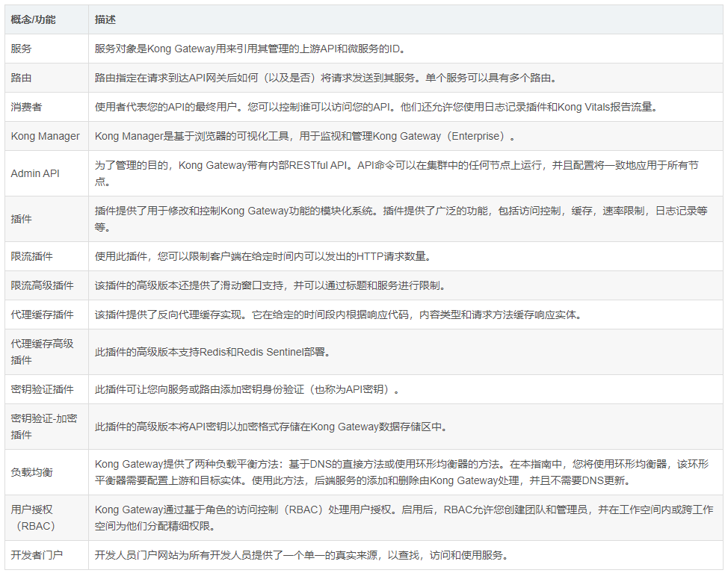The height and width of the screenshot is (576, 728).
Task: Select the '用户授权（RBAC）' concept cell
Action: pos(46,518)
